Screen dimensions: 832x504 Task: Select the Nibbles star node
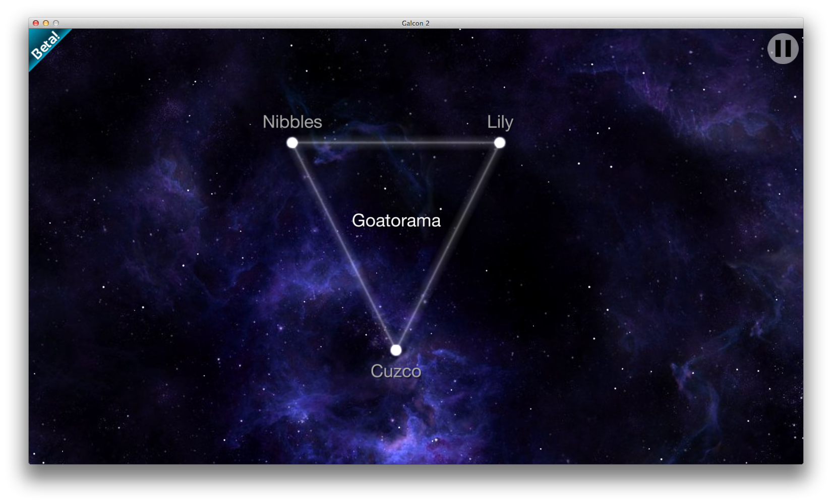click(292, 143)
